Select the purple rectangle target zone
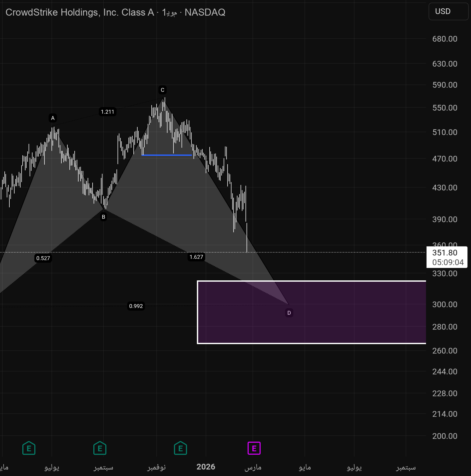Screen dimensions: 471x476 (x=338, y=325)
